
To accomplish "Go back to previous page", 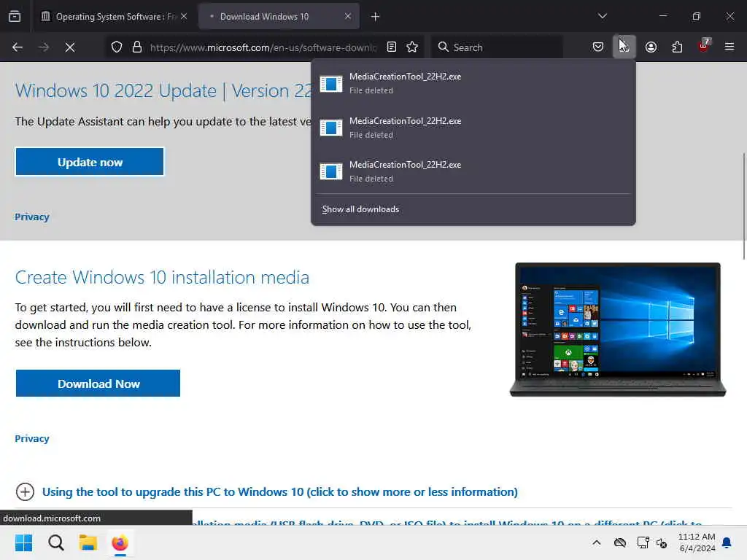I will click(18, 47).
